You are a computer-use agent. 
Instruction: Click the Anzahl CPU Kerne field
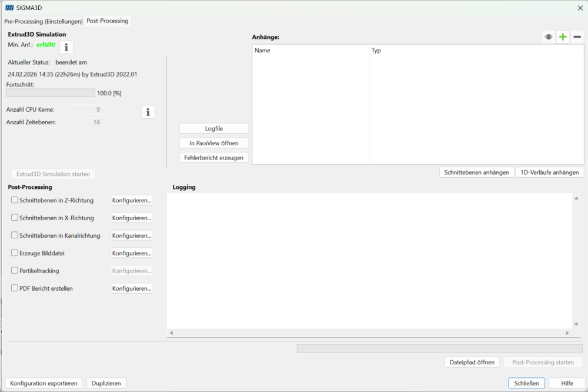tap(86, 109)
